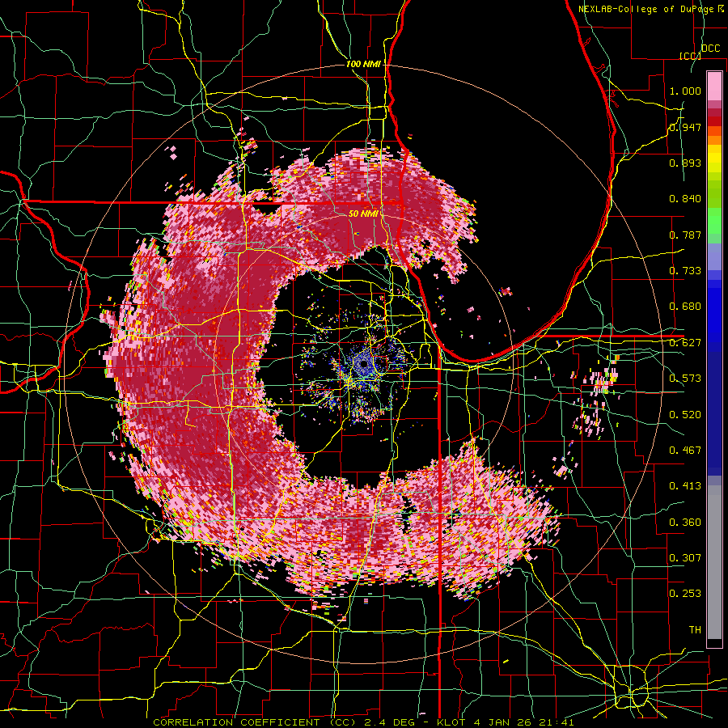This screenshot has width=728, height=728.
Task: Click the 0.307 scale value
Action: click(x=685, y=558)
